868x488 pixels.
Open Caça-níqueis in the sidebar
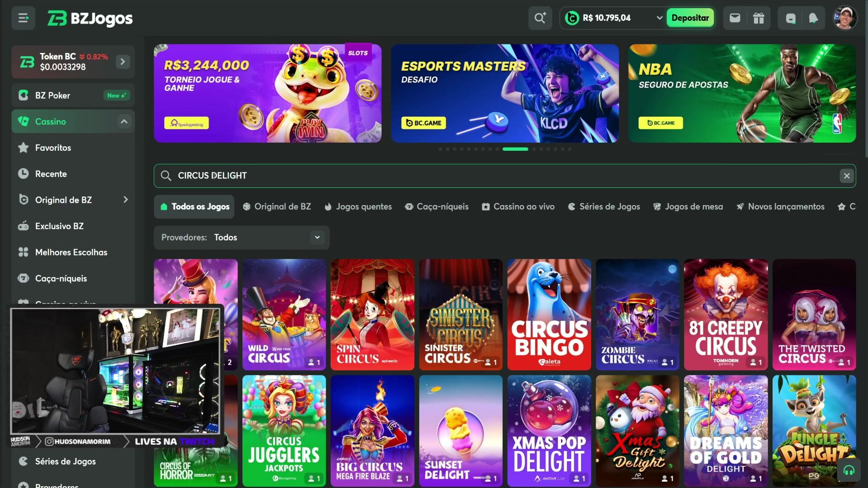73,278
